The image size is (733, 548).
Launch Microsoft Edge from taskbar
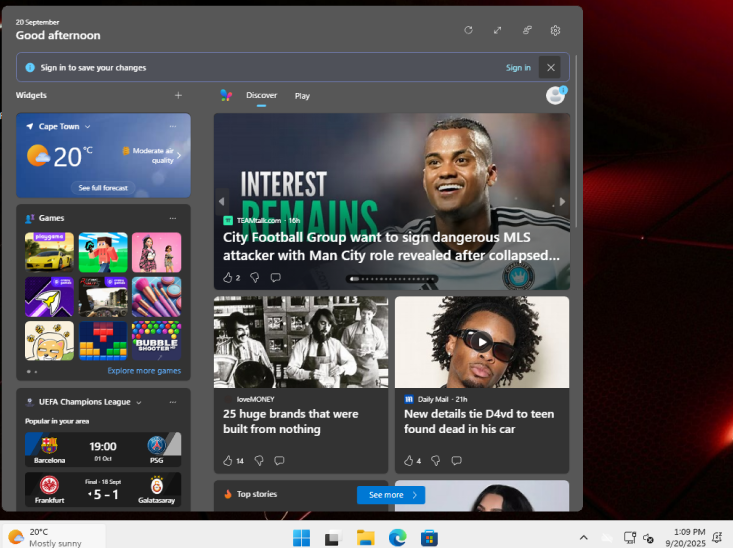397,538
